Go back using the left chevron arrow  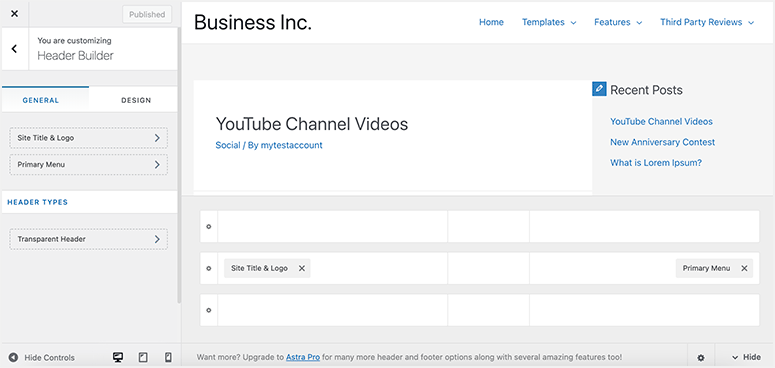coord(14,48)
